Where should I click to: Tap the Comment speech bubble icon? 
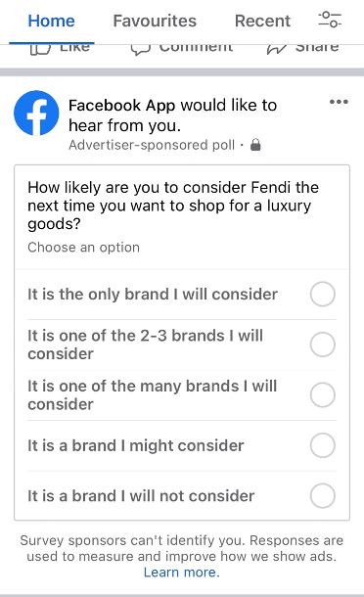click(x=141, y=50)
